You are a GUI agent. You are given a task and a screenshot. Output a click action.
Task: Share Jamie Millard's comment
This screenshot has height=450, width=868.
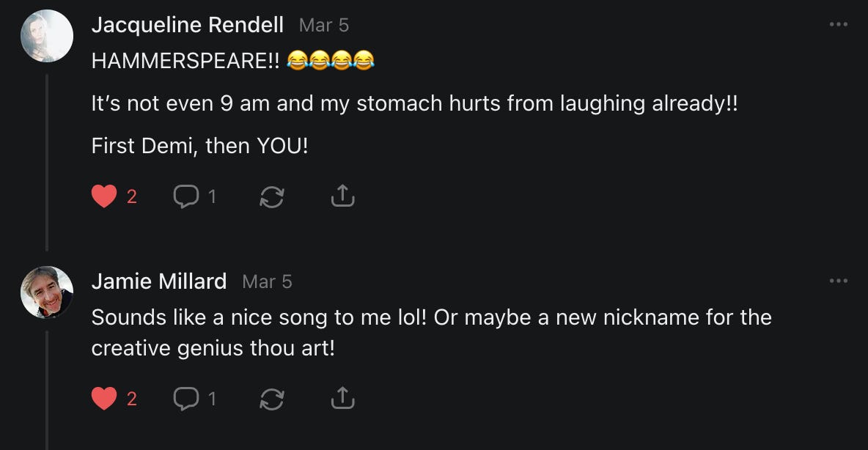(x=342, y=398)
